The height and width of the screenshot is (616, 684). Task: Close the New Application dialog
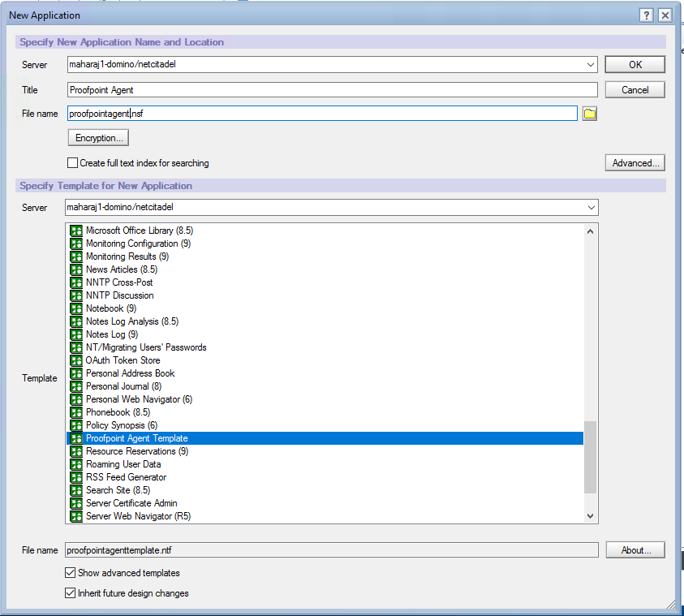[x=665, y=15]
